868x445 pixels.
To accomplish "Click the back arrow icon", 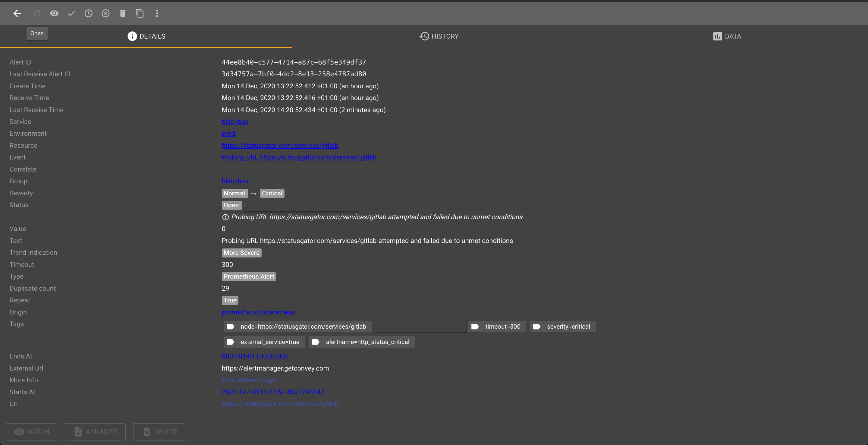I will click(17, 13).
